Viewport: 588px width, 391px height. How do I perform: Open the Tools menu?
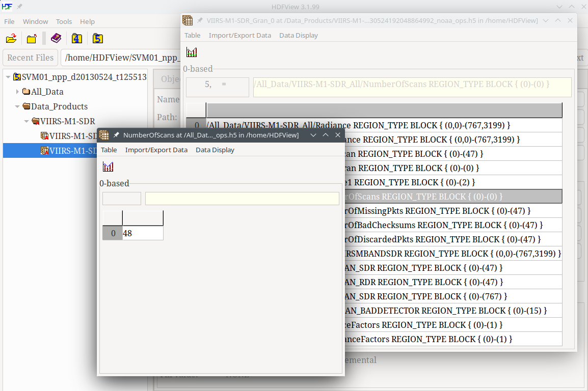[64, 21]
